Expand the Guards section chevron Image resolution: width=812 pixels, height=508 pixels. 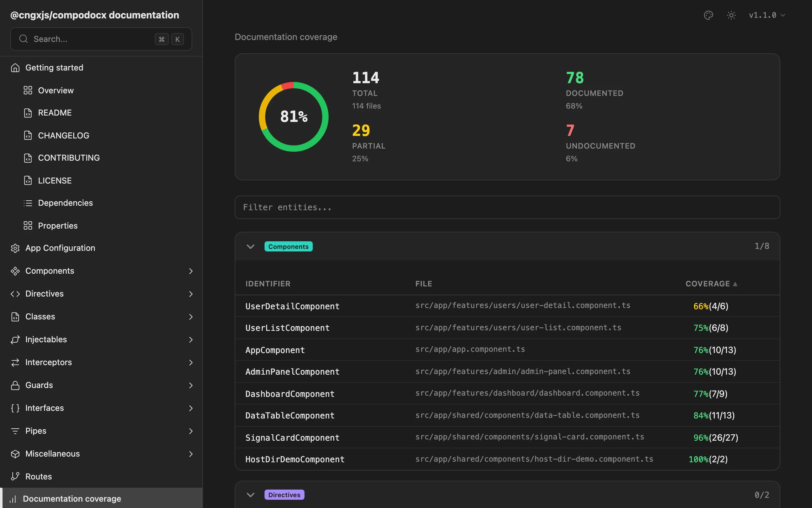pos(191,385)
